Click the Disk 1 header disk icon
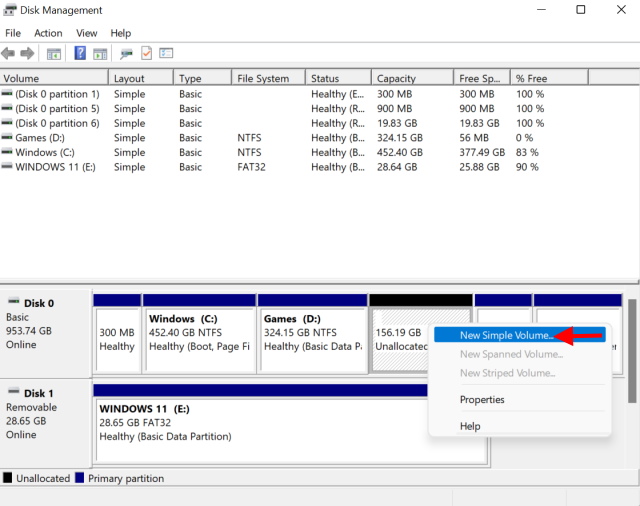This screenshot has height=506, width=640. click(14, 391)
